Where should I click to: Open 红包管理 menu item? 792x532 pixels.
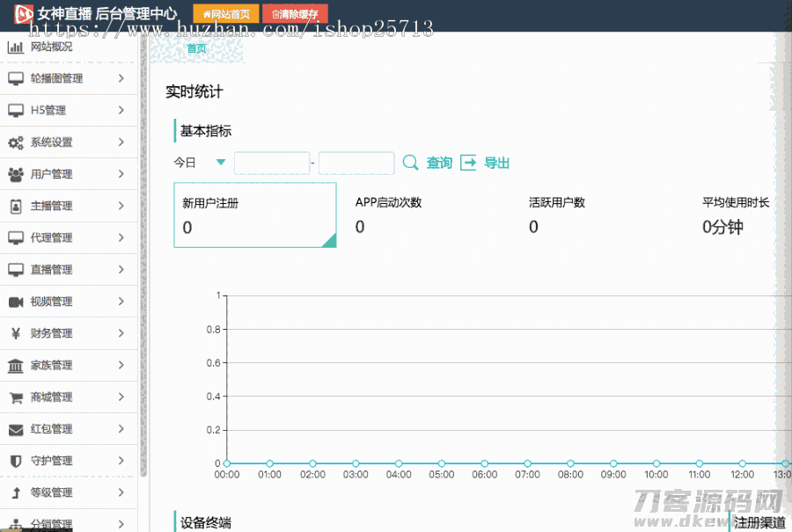69,428
